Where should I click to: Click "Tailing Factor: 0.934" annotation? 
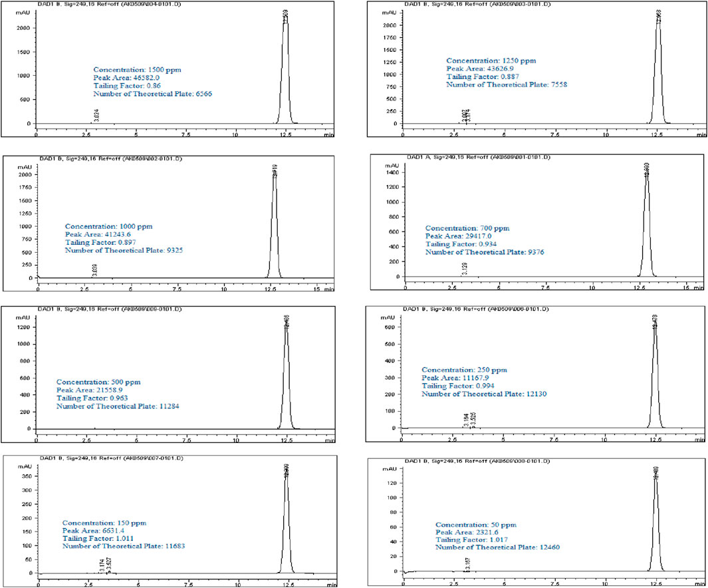coord(461,244)
